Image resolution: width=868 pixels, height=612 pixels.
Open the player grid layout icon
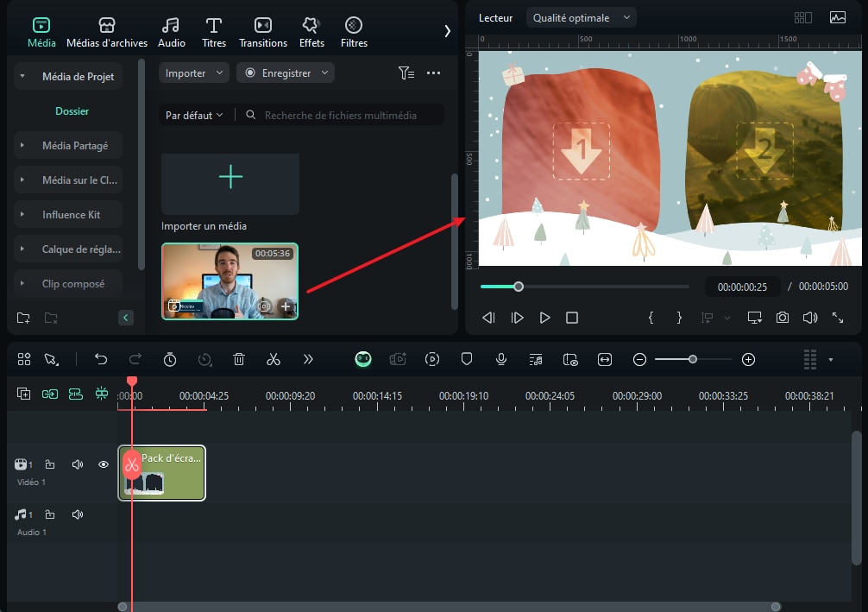(x=802, y=18)
